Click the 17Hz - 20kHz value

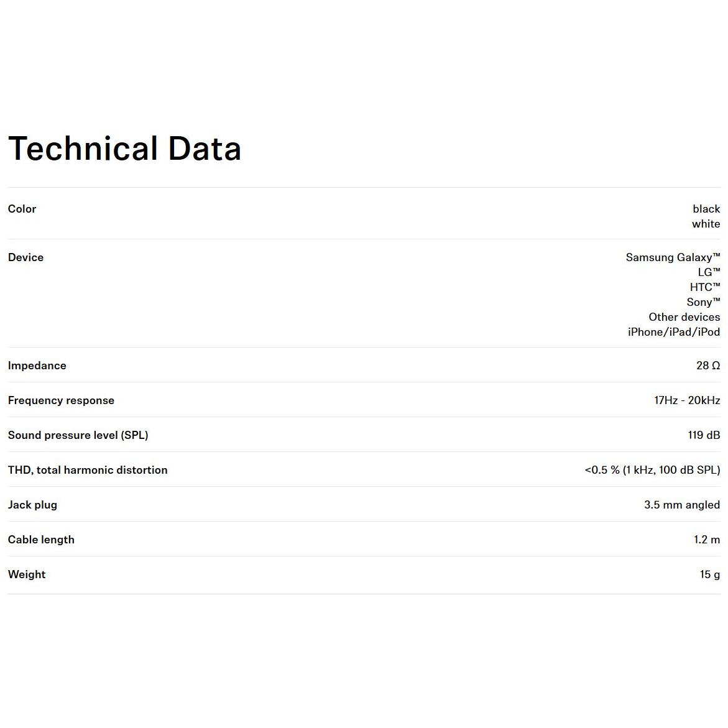point(687,400)
